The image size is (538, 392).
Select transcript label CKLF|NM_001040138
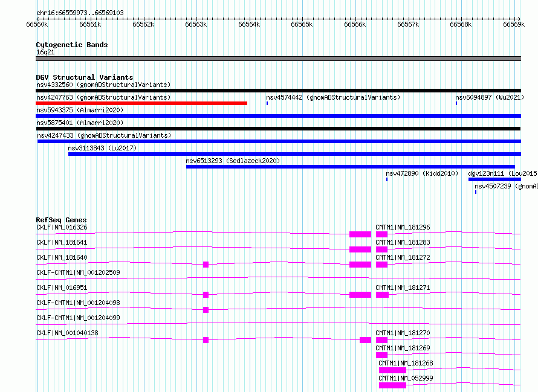[x=67, y=333]
